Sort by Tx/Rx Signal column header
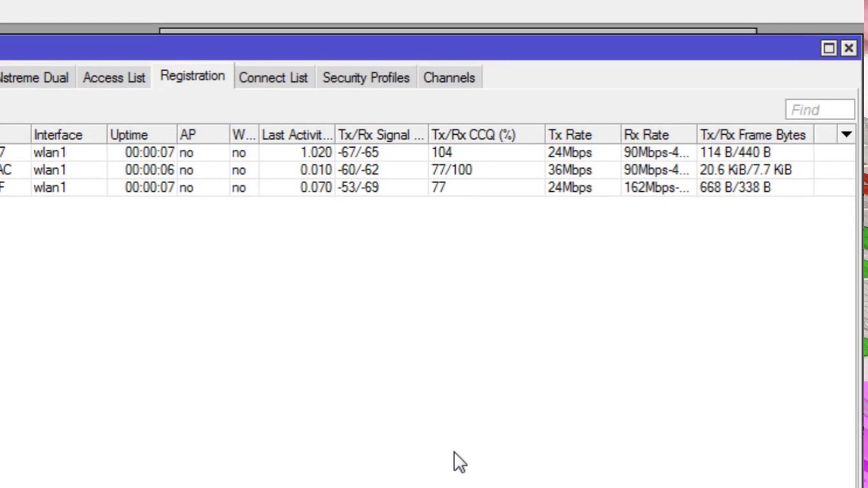868x488 pixels. [x=382, y=135]
